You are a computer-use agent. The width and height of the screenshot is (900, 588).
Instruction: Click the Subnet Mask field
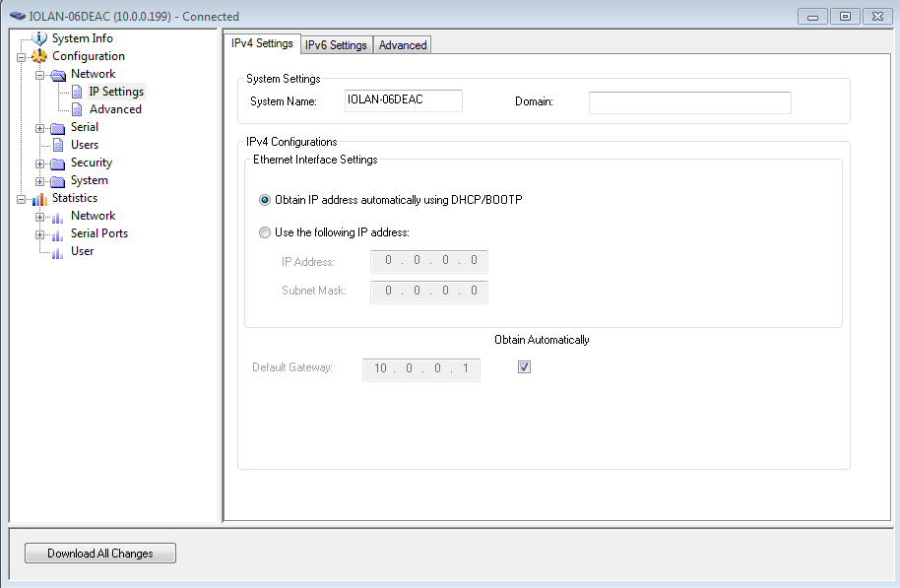click(x=429, y=292)
